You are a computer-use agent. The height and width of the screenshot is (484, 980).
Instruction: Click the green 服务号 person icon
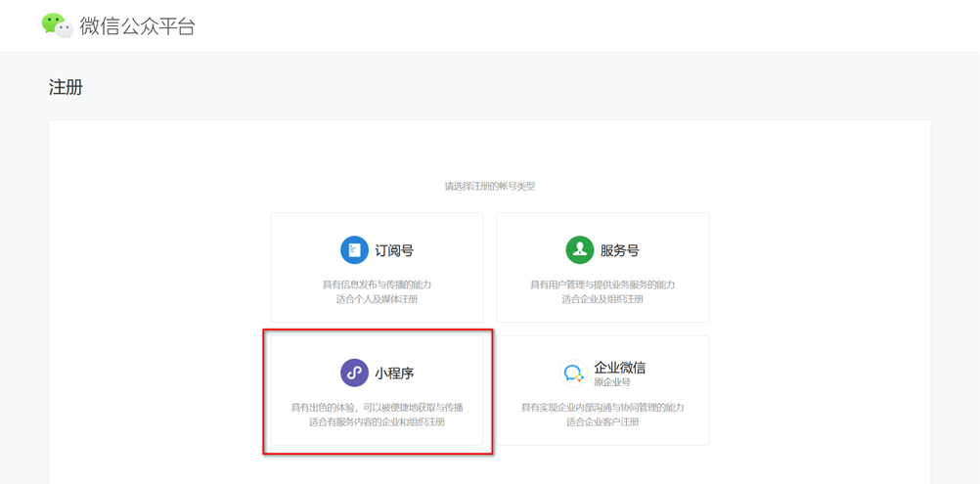click(579, 250)
